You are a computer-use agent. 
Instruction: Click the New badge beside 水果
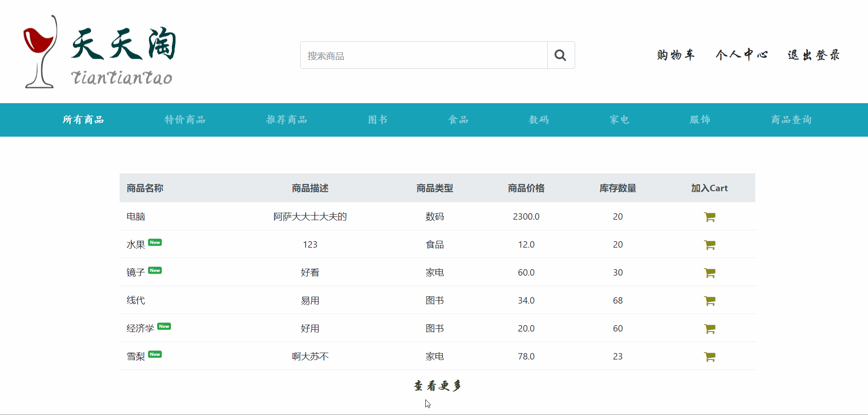coord(155,243)
